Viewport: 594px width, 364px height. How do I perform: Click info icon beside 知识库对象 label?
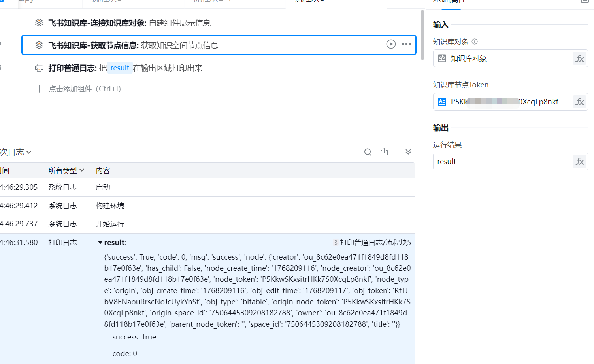point(475,41)
